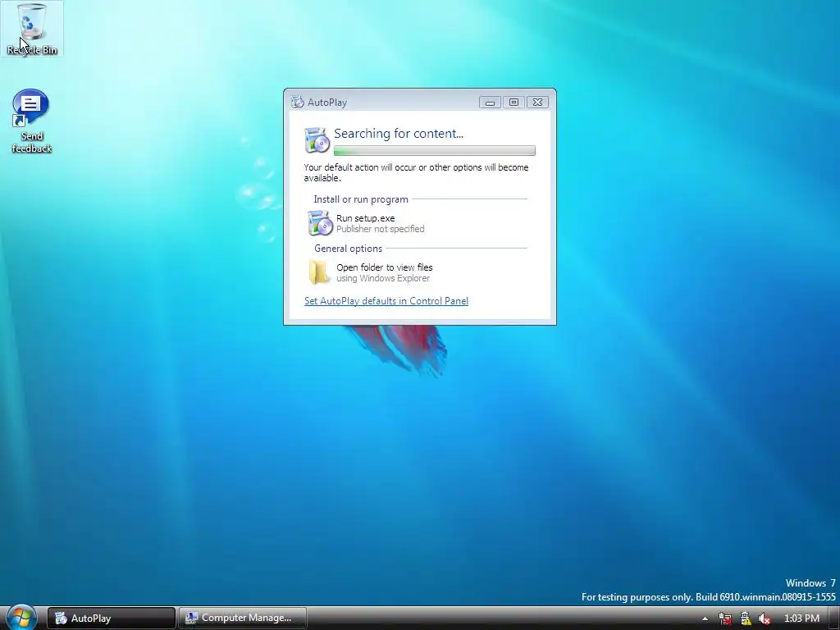Open the muted volume tray icon
The height and width of the screenshot is (630, 840).
(765, 619)
